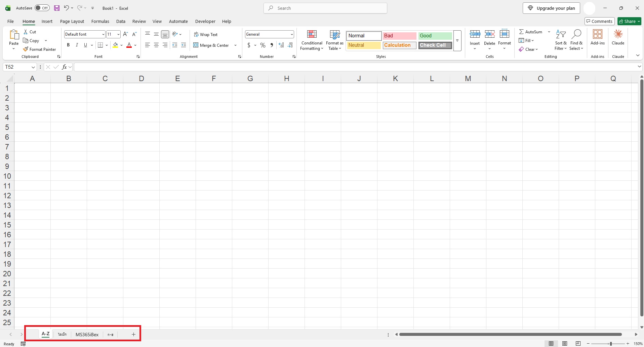Screen dimensions: 644x347
Task: Open the Name Box dropdown
Action: (x=33, y=67)
